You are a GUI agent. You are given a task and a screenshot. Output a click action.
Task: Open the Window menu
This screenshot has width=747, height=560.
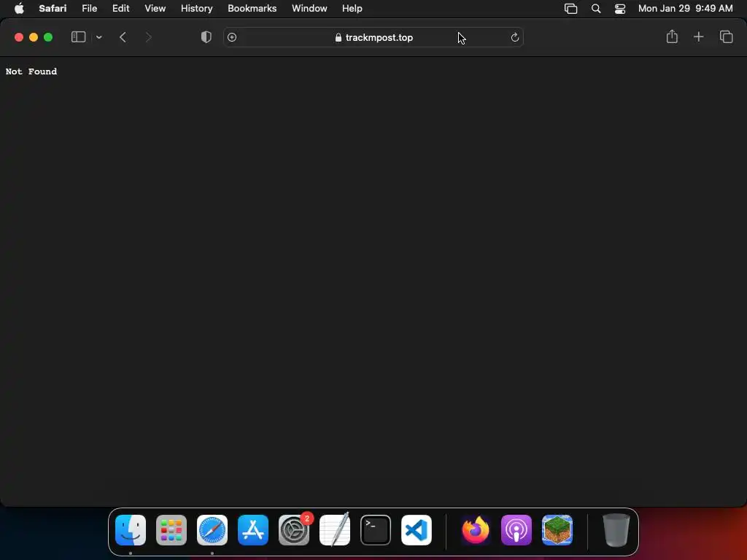click(x=309, y=9)
